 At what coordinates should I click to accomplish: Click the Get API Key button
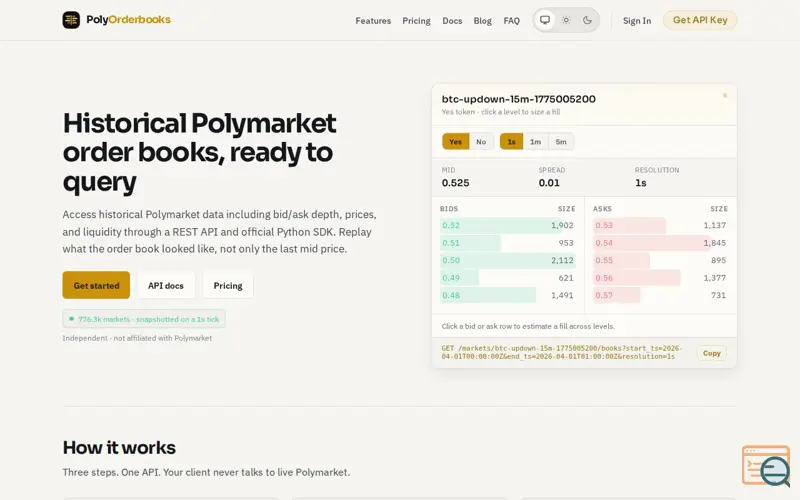pyautogui.click(x=700, y=20)
